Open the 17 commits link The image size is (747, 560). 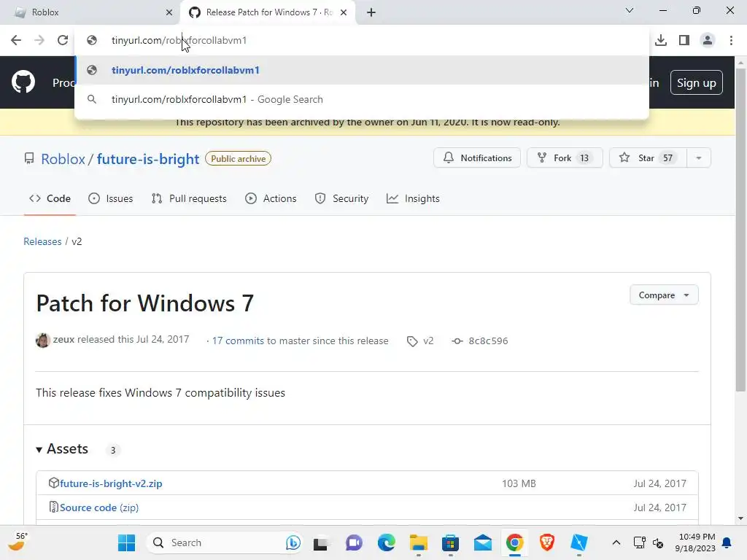[x=238, y=341]
